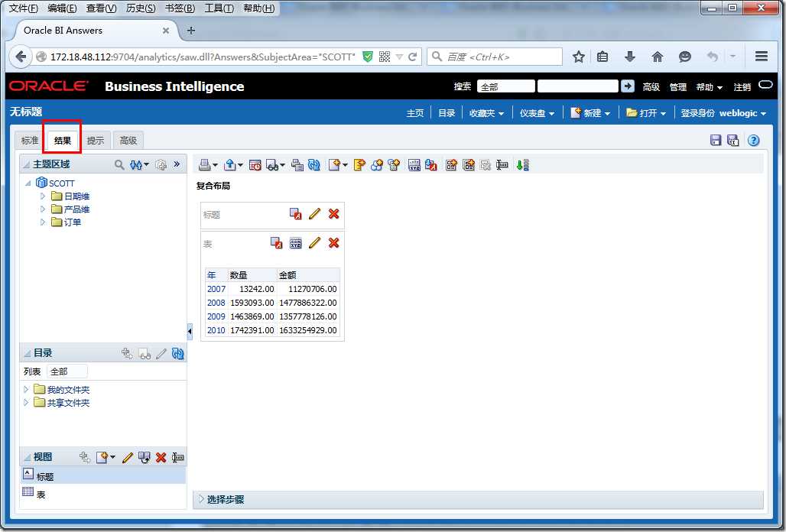Open the 历史(S) browser menu

coord(141,8)
